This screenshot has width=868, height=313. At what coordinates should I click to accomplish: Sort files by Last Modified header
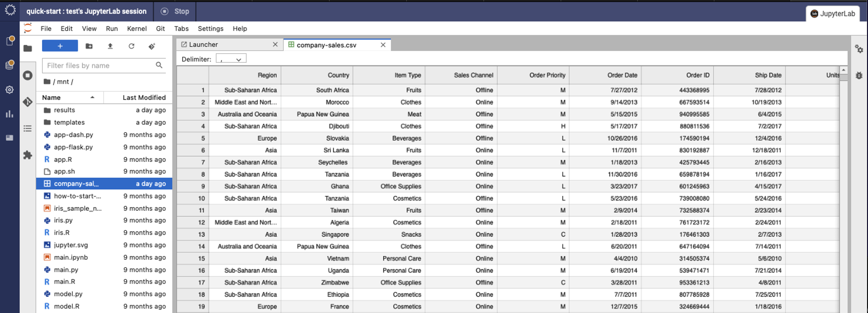tap(138, 97)
